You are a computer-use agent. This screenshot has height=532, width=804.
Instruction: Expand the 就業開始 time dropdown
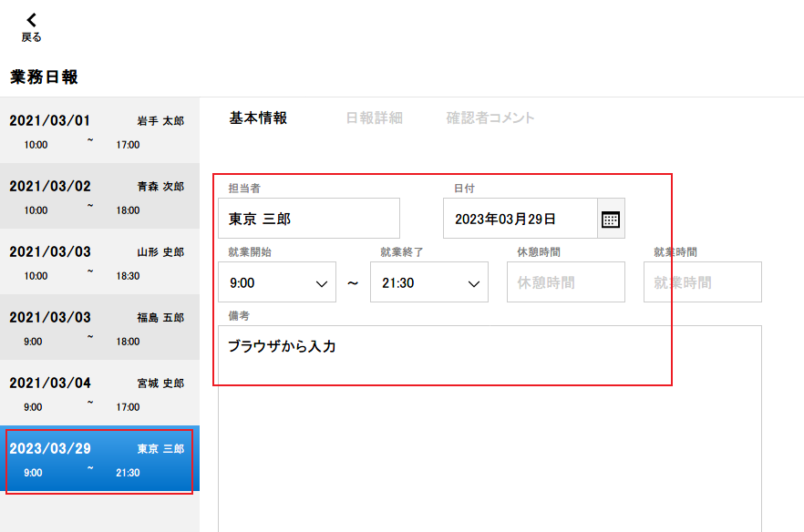pyautogui.click(x=277, y=282)
